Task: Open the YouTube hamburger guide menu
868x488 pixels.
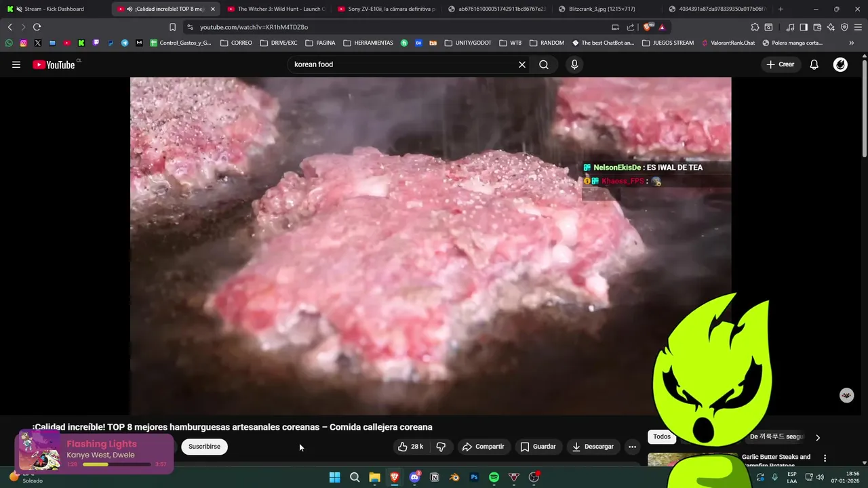Action: (x=16, y=64)
